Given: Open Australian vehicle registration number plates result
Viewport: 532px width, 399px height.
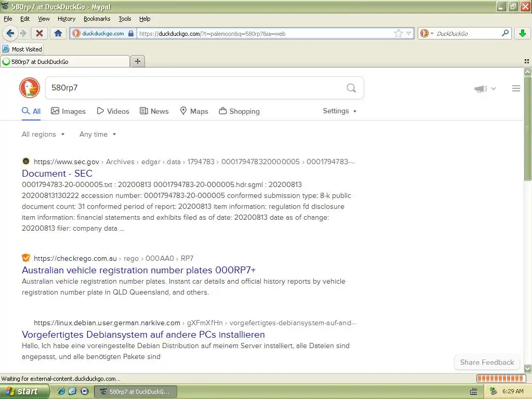Looking at the screenshot, I should pyautogui.click(x=139, y=270).
